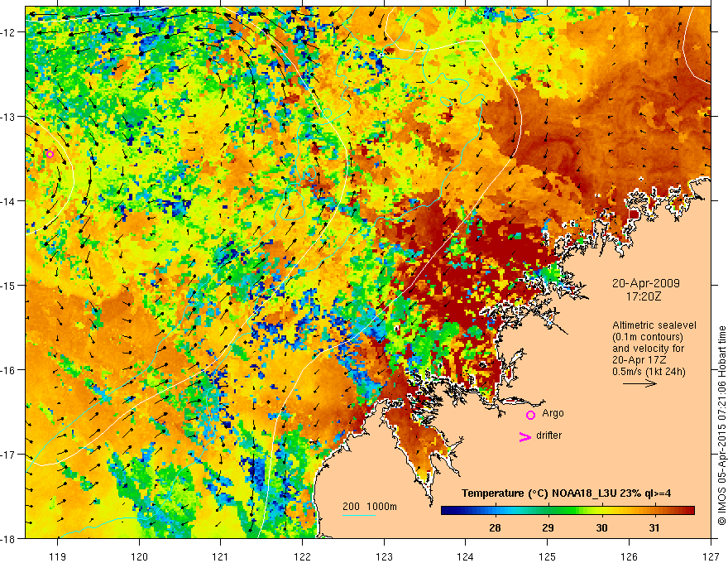Click the '200' depth contour label
The height and width of the screenshot is (563, 728).
(351, 507)
